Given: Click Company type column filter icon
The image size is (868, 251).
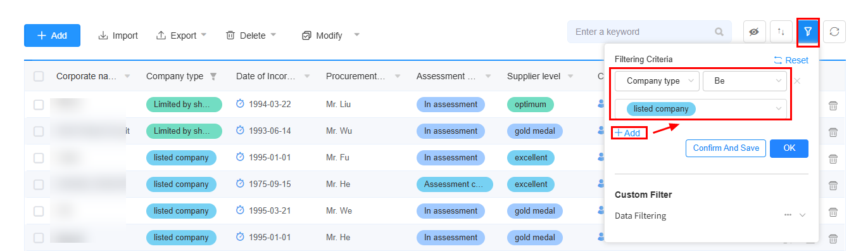Looking at the screenshot, I should (x=213, y=77).
